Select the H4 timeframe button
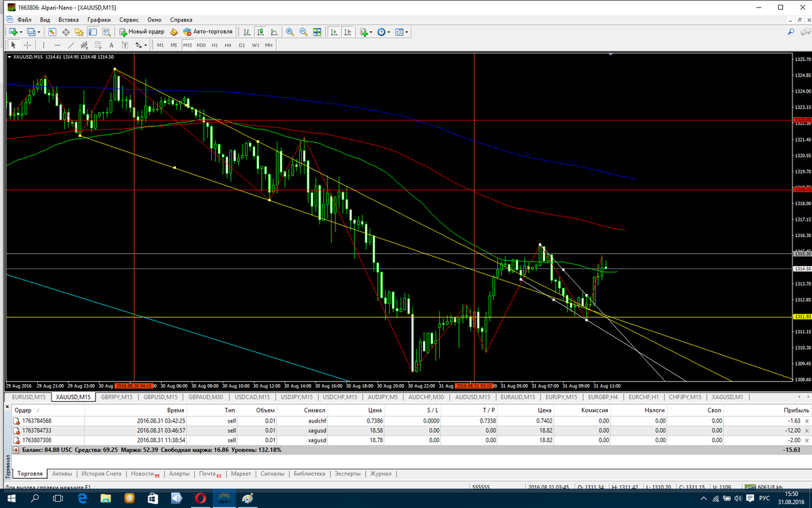This screenshot has height=508, width=812. (x=228, y=45)
